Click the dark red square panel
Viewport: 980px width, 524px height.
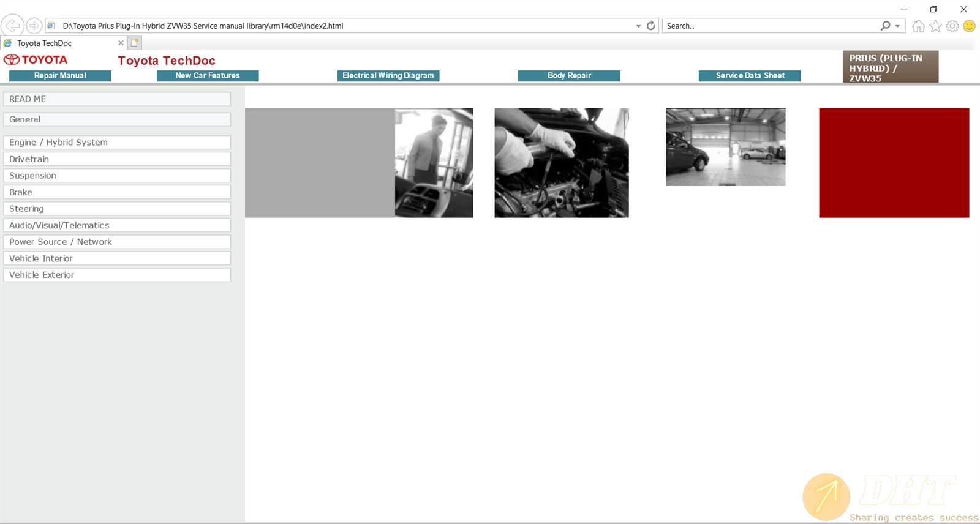click(x=894, y=163)
